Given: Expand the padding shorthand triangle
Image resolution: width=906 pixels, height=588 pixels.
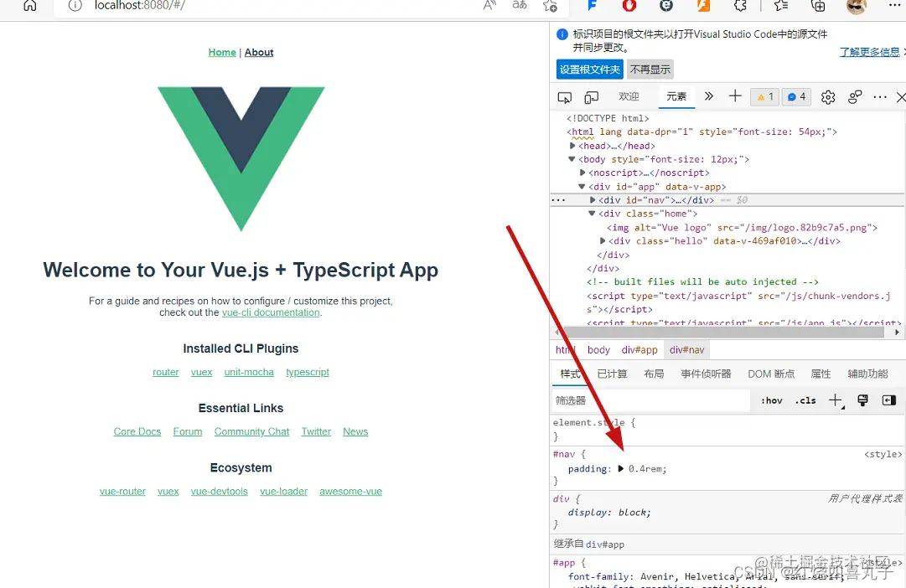Looking at the screenshot, I should 620,468.
